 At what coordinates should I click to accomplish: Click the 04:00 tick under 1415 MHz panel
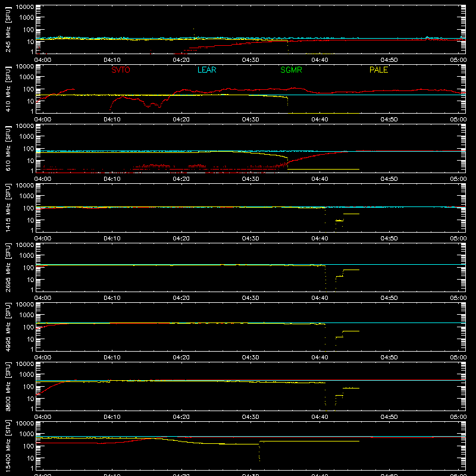point(42,239)
